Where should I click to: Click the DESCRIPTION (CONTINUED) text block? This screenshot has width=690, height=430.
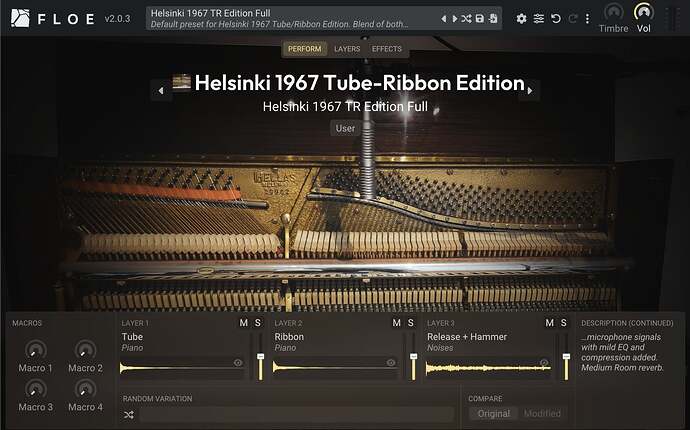[x=623, y=352]
